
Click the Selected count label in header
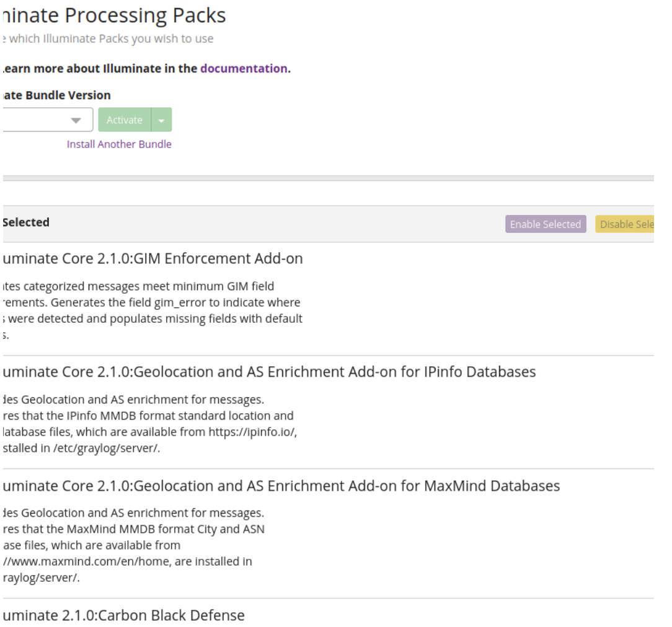tap(26, 222)
